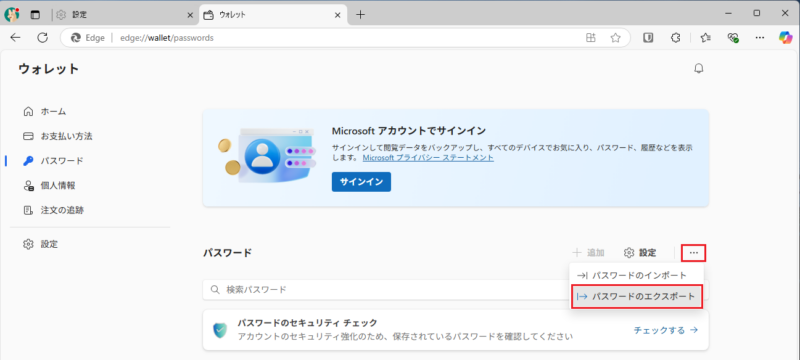Open the Bitwarden shield extension icon
The image size is (800, 360).
click(x=648, y=37)
